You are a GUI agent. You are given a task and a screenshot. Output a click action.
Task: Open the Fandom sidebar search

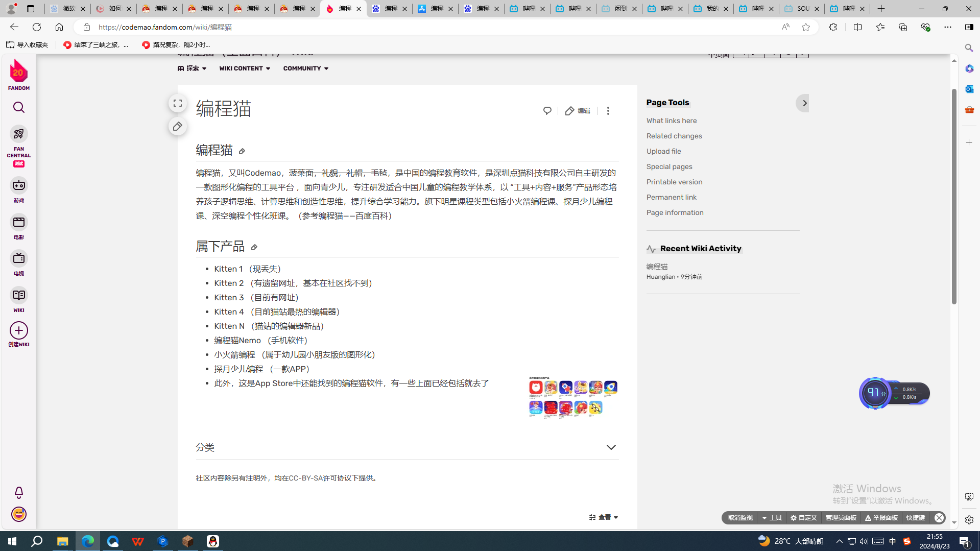(x=19, y=107)
